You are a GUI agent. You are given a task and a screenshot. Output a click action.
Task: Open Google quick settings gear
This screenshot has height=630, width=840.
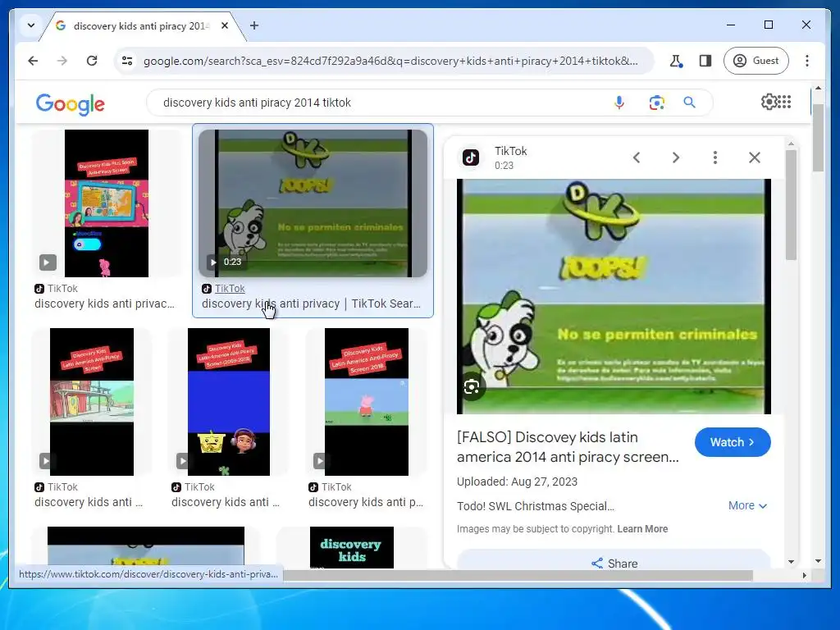coord(769,102)
